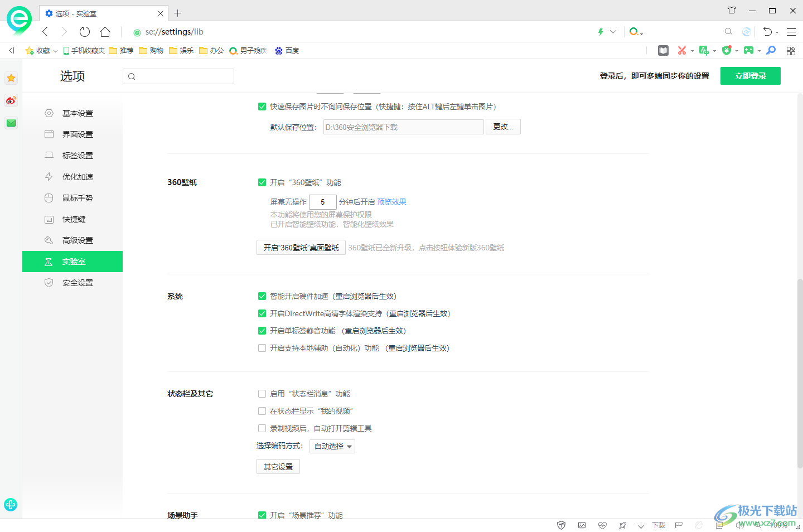Uncheck 开启单标签静音功能
This screenshot has height=532, width=803.
(x=262, y=331)
